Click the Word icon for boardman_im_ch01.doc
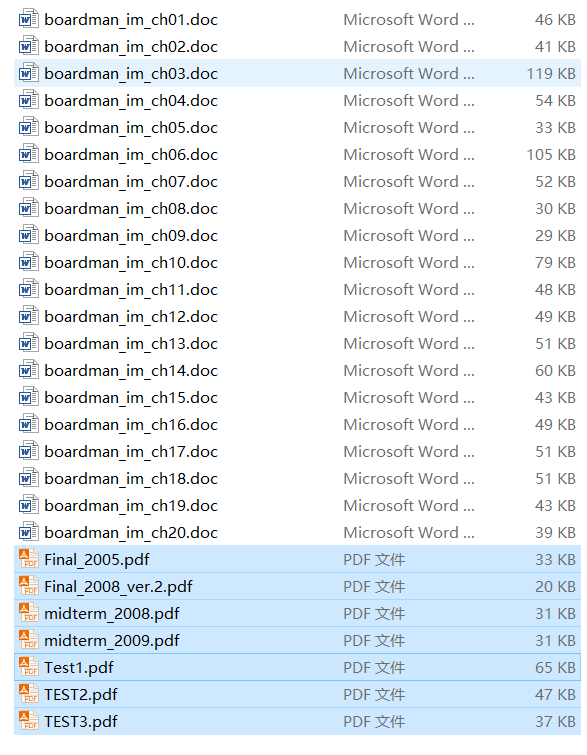The width and height of the screenshot is (587, 755). pos(28,19)
